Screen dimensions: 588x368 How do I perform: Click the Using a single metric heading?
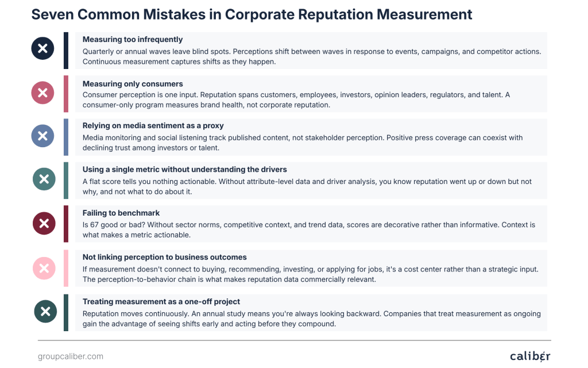tap(184, 170)
